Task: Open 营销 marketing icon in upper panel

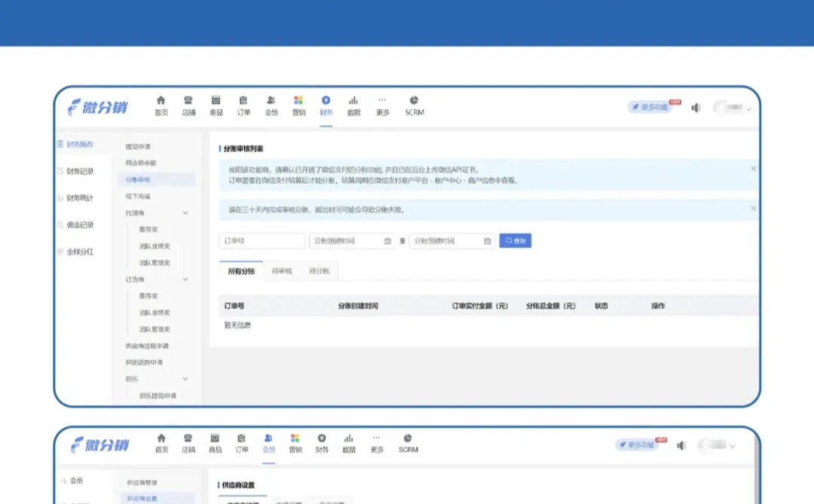Action: click(x=298, y=100)
